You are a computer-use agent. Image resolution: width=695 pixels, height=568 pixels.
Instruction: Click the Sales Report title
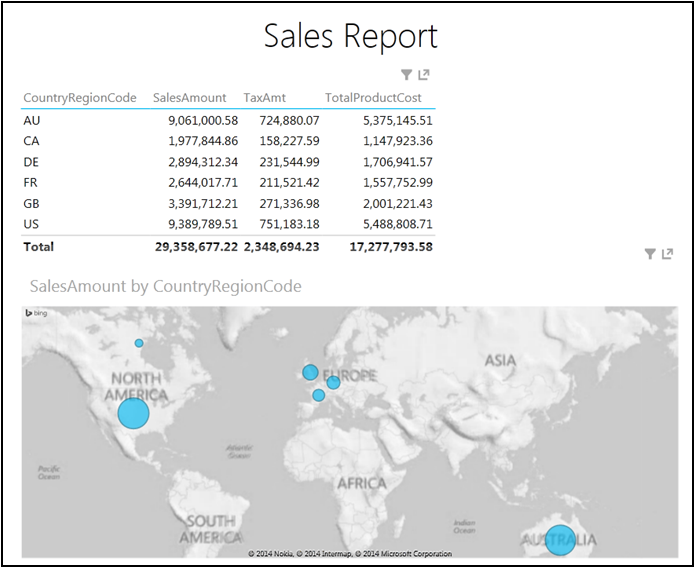pos(350,36)
